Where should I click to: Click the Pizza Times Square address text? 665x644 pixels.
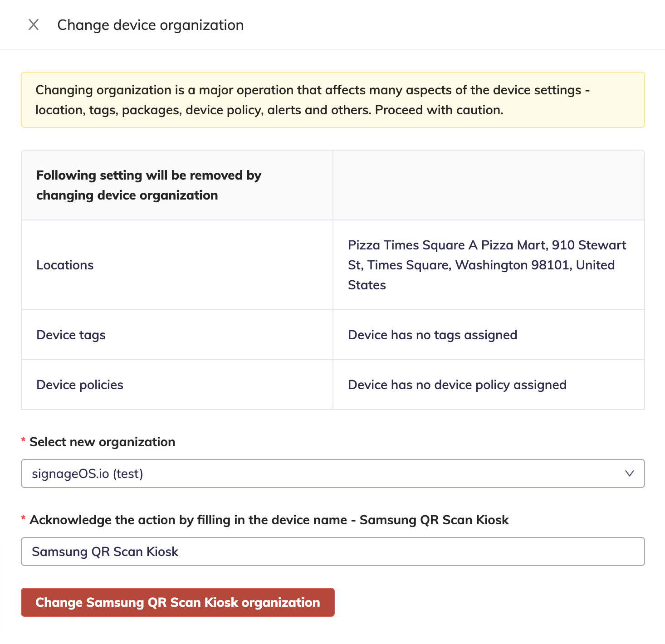coord(486,265)
